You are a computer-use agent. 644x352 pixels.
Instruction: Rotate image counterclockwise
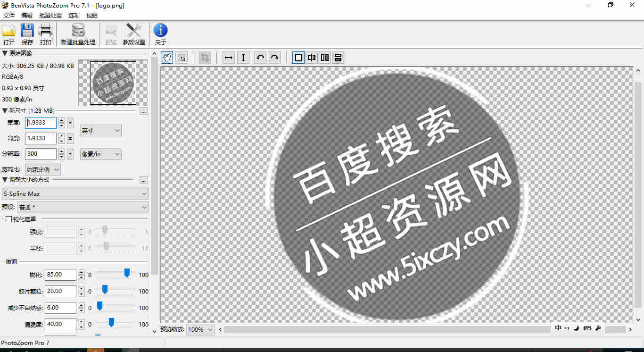point(260,58)
